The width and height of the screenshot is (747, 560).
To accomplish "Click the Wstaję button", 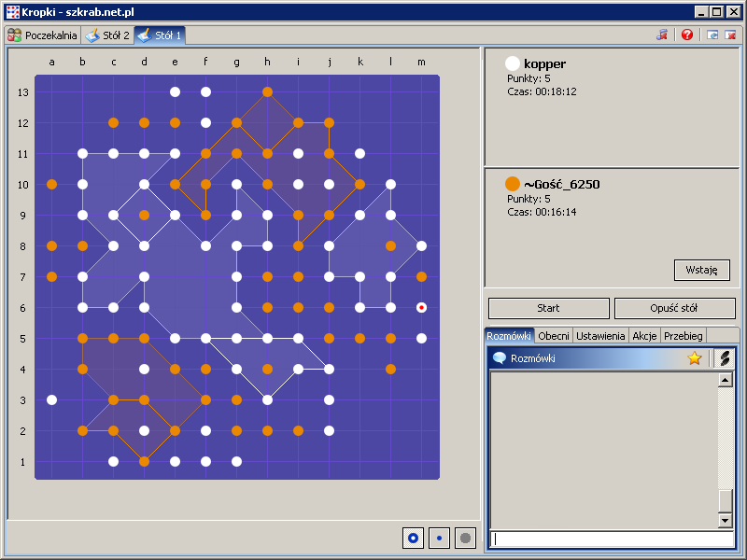I will coord(702,270).
